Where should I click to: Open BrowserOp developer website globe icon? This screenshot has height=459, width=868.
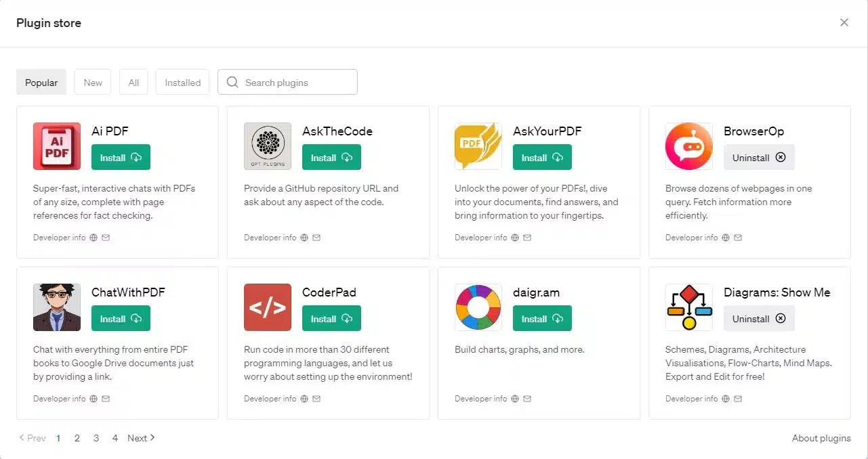pos(726,238)
